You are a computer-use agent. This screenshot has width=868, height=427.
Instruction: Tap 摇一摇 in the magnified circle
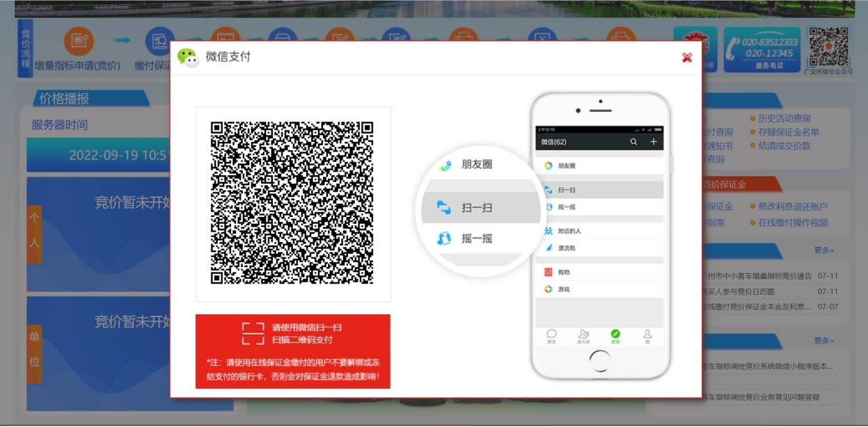click(x=477, y=239)
